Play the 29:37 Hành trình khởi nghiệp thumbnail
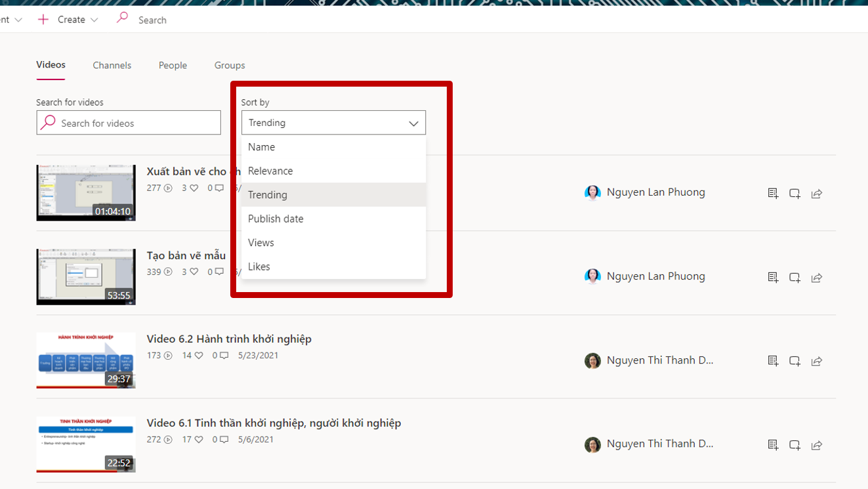This screenshot has width=868, height=489. [x=86, y=360]
